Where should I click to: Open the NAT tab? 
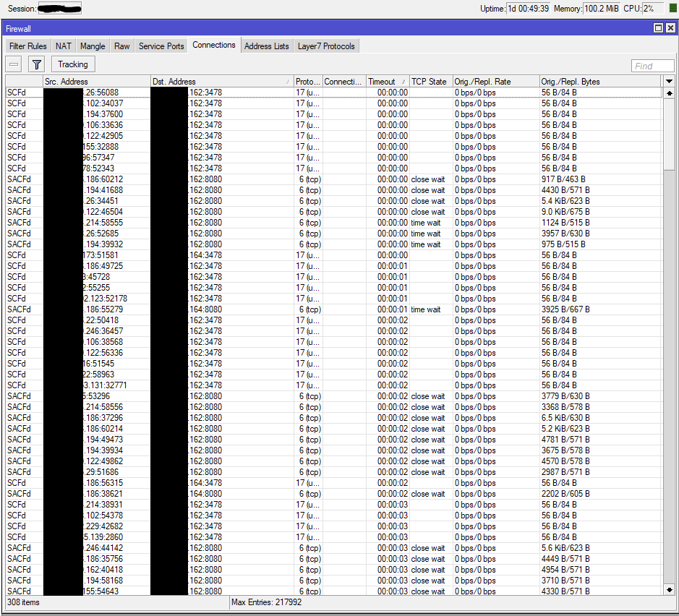tap(63, 46)
